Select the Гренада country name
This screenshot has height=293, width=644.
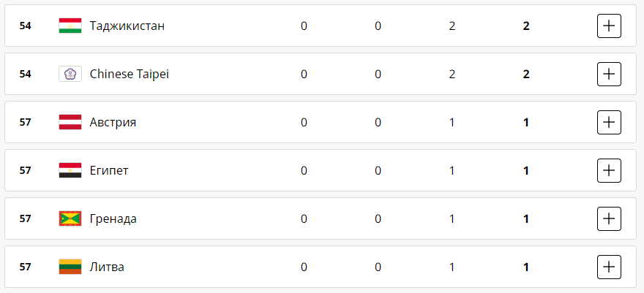click(x=113, y=218)
